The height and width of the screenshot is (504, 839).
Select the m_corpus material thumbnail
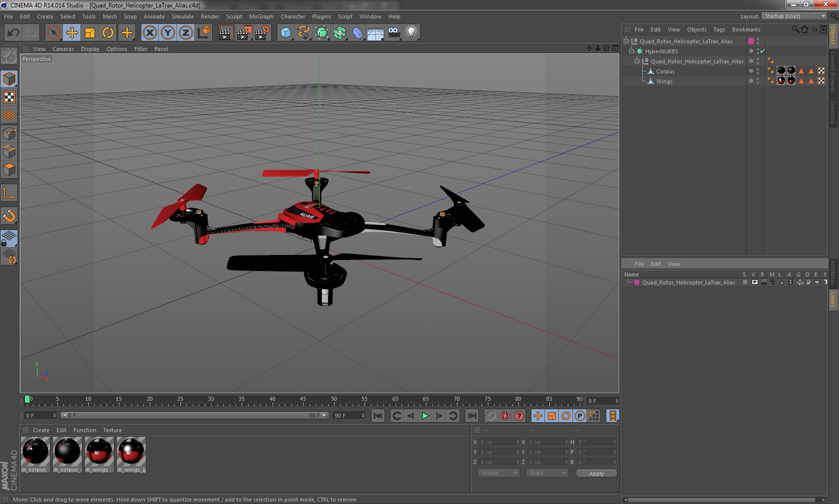35,451
